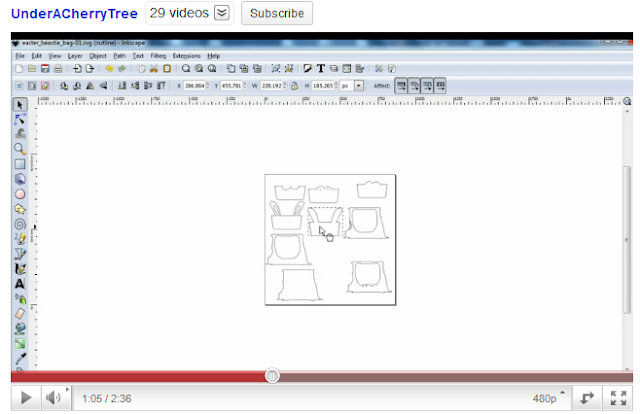This screenshot has height=414, width=640.
Task: Toggle fourth Affect button
Action: [440, 86]
